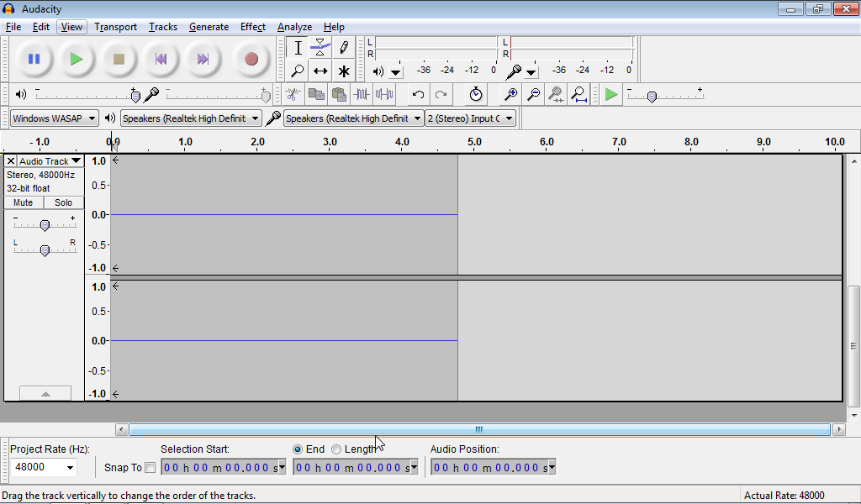Viewport: 861px width, 504px height.
Task: Select the Selection (I-beam) tool
Action: tap(298, 48)
